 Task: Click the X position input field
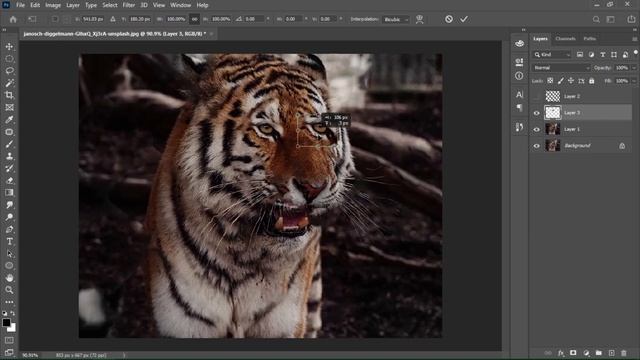[x=93, y=19]
